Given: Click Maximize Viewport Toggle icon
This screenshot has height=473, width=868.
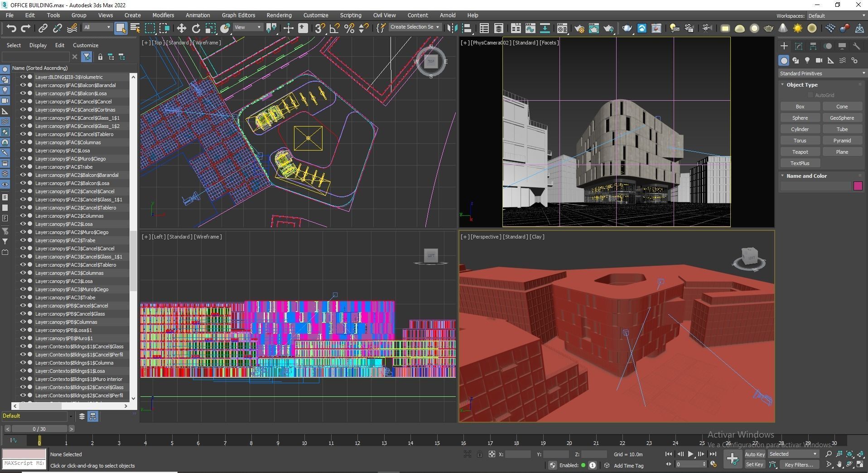Looking at the screenshot, I should click(861, 464).
